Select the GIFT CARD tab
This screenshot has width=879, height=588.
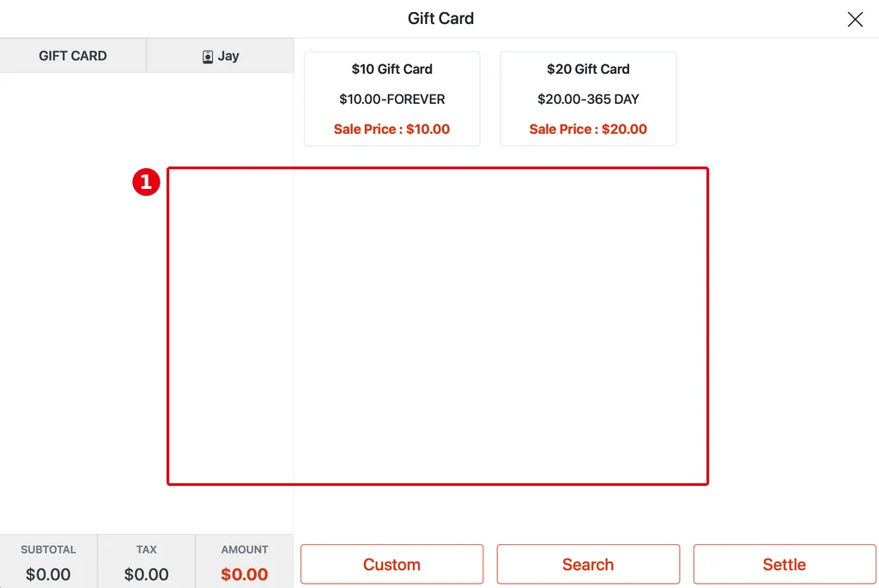coord(73,56)
